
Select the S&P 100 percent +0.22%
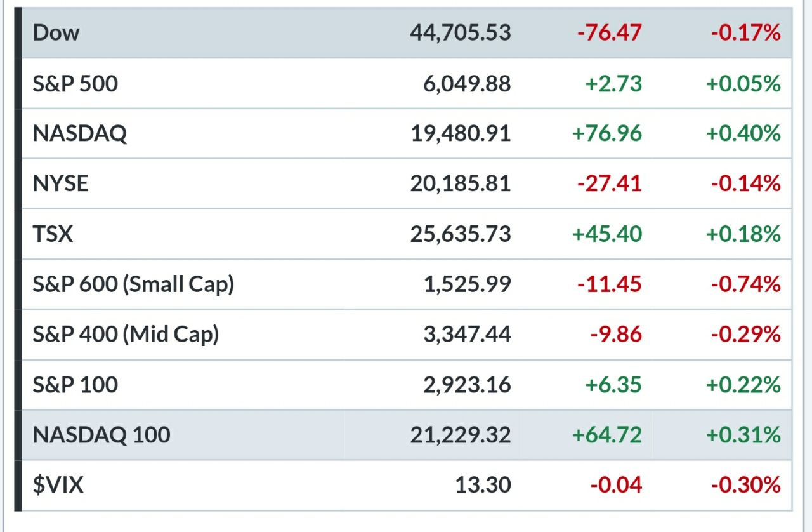[x=743, y=384]
